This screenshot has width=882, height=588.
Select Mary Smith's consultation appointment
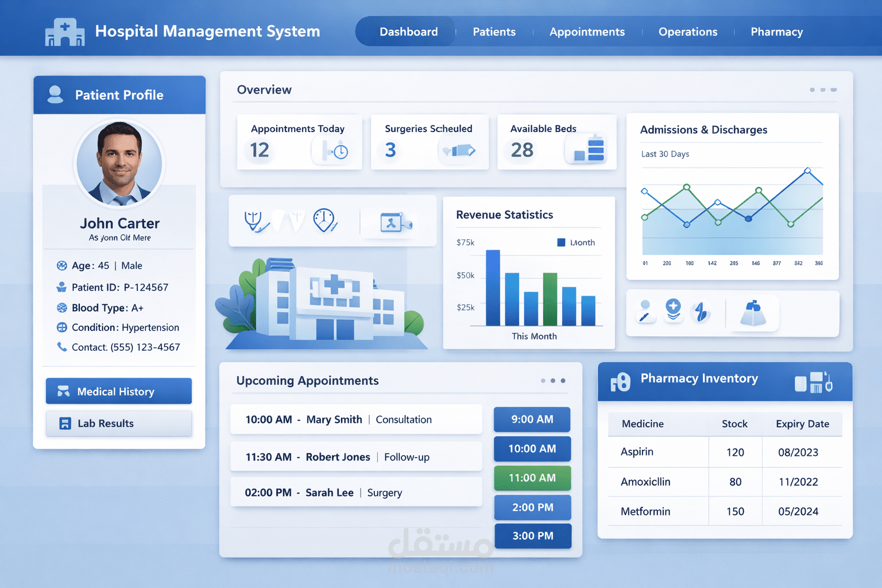click(356, 419)
